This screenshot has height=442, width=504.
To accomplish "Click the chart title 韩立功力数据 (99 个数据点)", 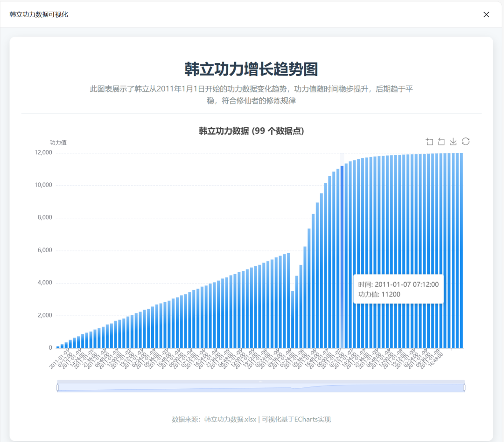I will pyautogui.click(x=252, y=131).
